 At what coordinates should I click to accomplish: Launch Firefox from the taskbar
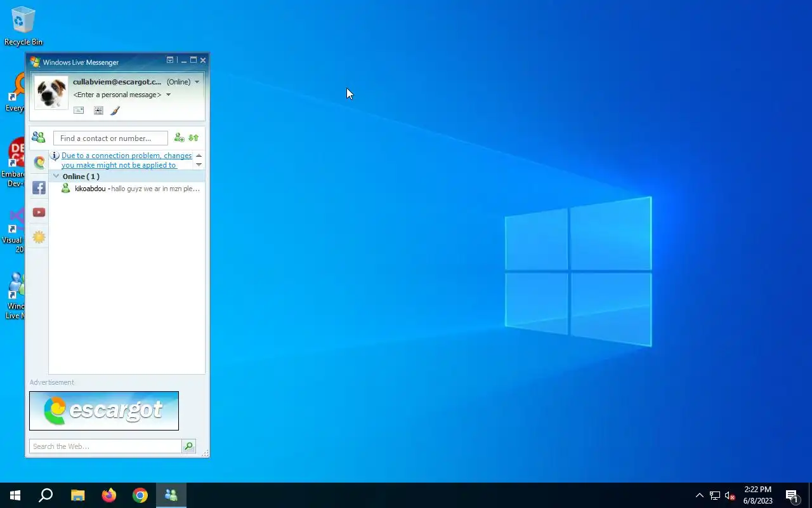pos(109,495)
